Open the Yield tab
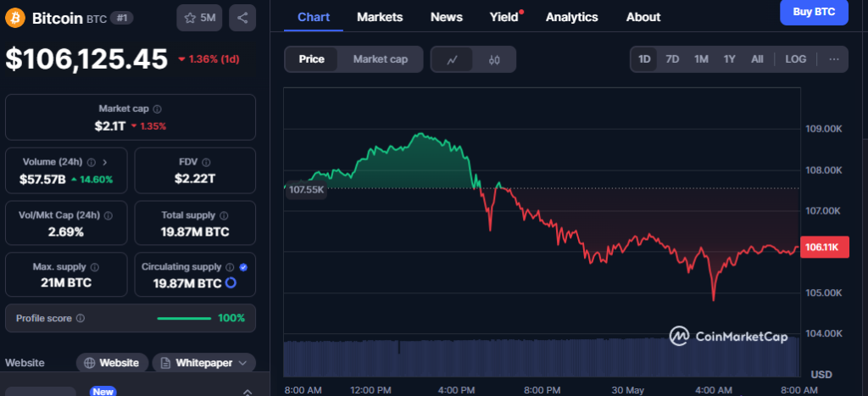The width and height of the screenshot is (868, 396). [504, 17]
